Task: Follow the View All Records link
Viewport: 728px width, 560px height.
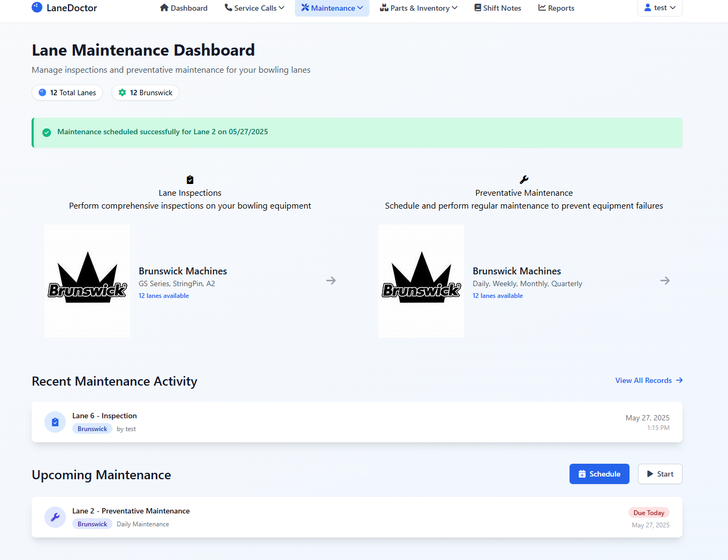Action: (x=649, y=380)
